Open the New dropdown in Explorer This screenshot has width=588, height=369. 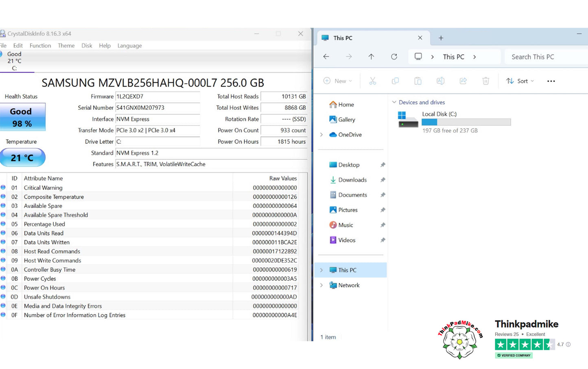point(338,81)
